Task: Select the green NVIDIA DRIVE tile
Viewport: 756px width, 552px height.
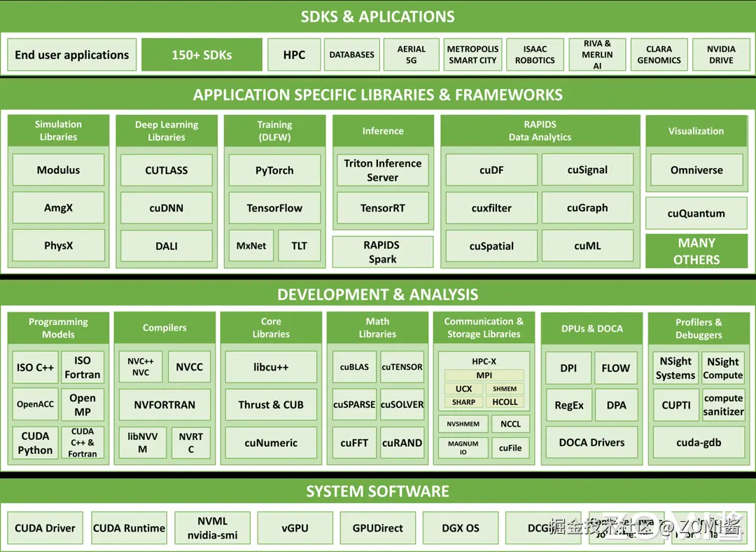Action: (720, 54)
